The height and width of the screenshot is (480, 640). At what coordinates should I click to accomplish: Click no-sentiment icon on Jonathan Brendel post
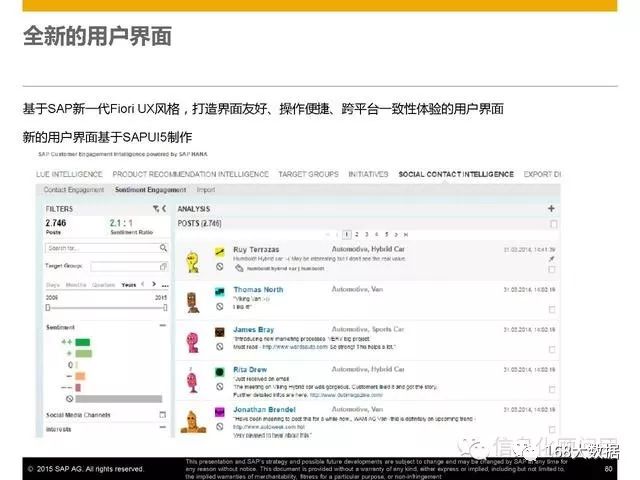220,426
